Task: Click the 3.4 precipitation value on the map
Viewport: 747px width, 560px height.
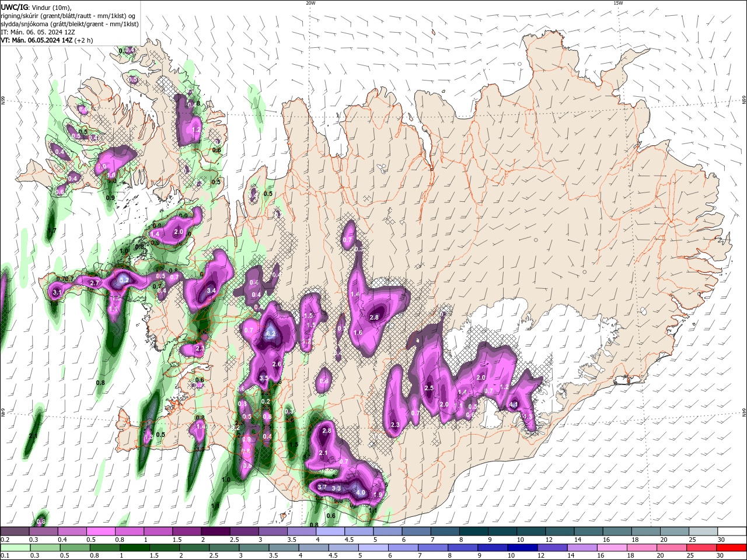Action: [x=211, y=290]
